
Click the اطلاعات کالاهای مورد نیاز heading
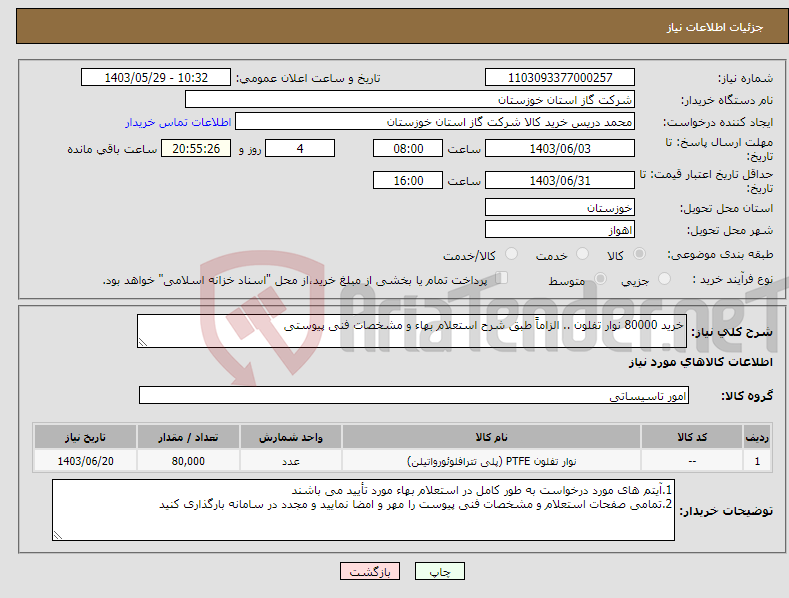[x=700, y=362]
